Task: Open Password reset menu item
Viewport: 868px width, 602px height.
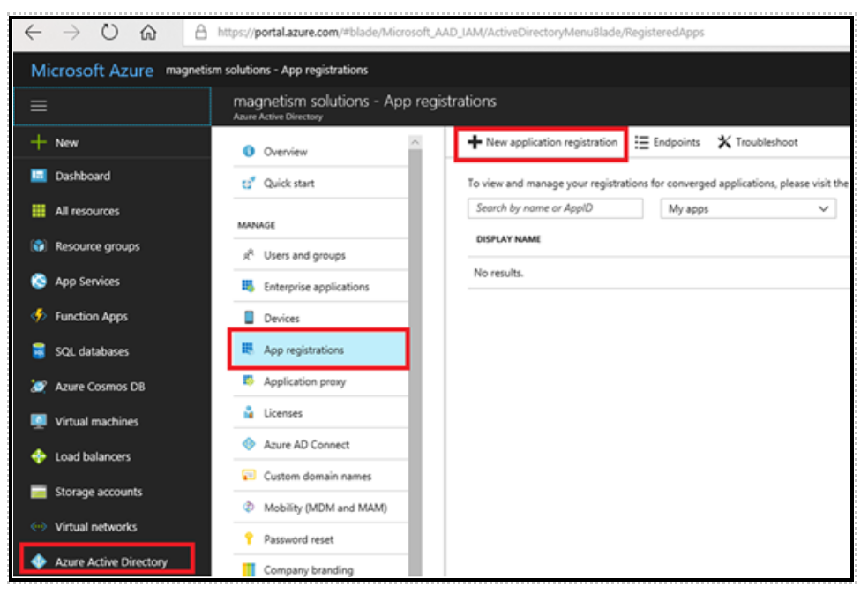Action: coord(298,539)
